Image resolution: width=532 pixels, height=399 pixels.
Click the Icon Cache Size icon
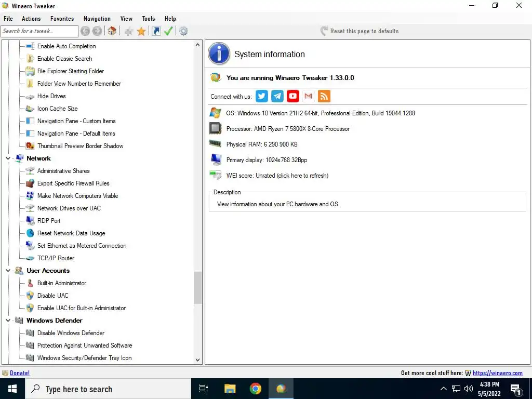tap(30, 109)
